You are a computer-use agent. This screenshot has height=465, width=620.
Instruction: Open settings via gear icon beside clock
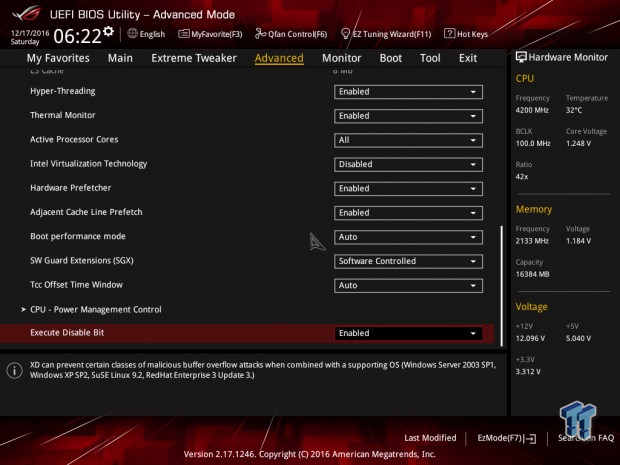[108, 31]
